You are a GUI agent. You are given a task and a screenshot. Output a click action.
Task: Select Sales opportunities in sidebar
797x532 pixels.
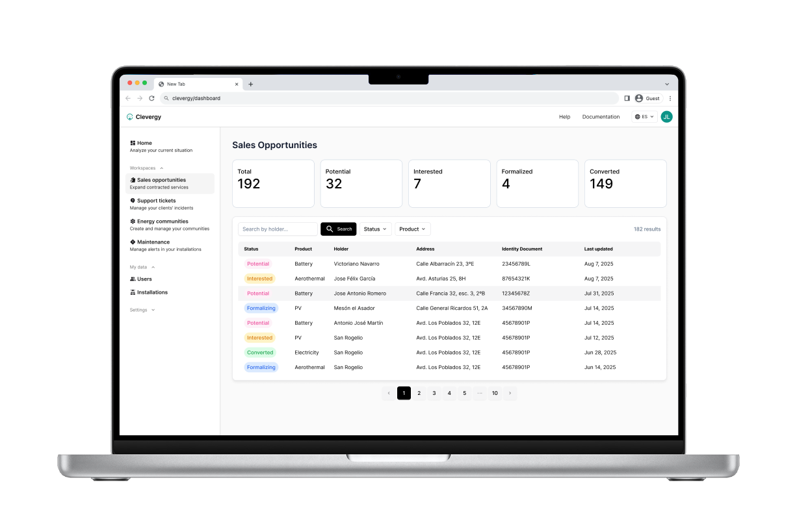170,183
